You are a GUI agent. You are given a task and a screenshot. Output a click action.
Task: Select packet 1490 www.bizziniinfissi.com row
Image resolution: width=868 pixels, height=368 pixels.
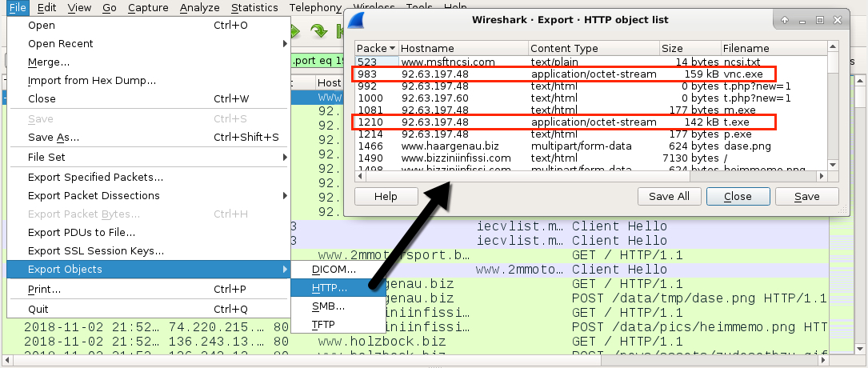point(591,158)
